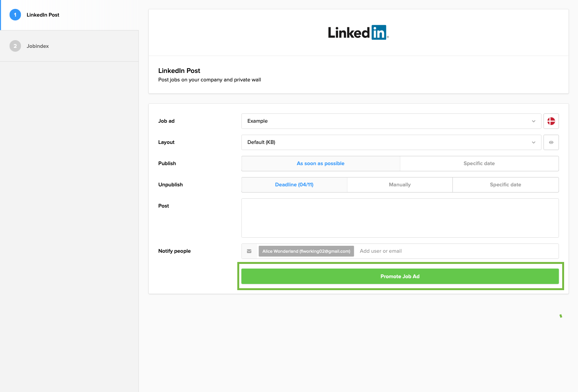Image resolution: width=578 pixels, height=392 pixels.
Task: Click the Publish label
Action: coord(167,164)
